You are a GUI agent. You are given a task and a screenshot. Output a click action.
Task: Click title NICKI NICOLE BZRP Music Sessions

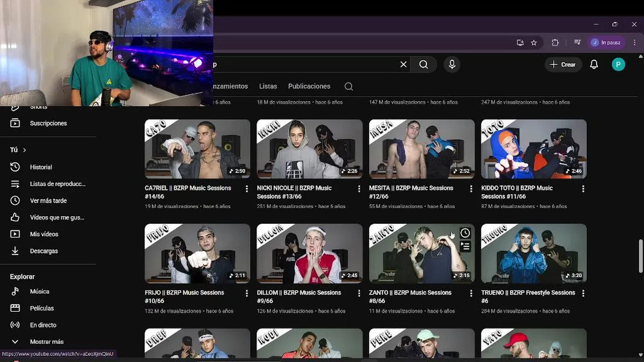[x=294, y=192]
